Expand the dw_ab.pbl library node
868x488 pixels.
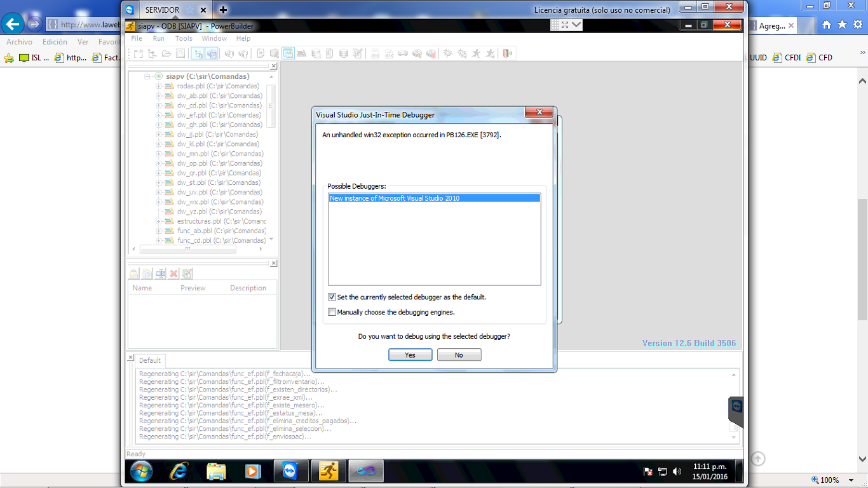pos(159,96)
